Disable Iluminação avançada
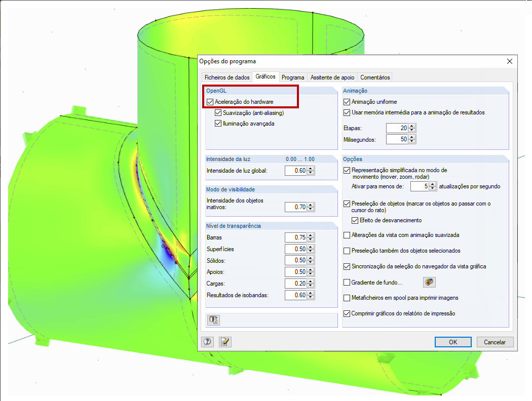Screen dimensions: 532x401 218,123
